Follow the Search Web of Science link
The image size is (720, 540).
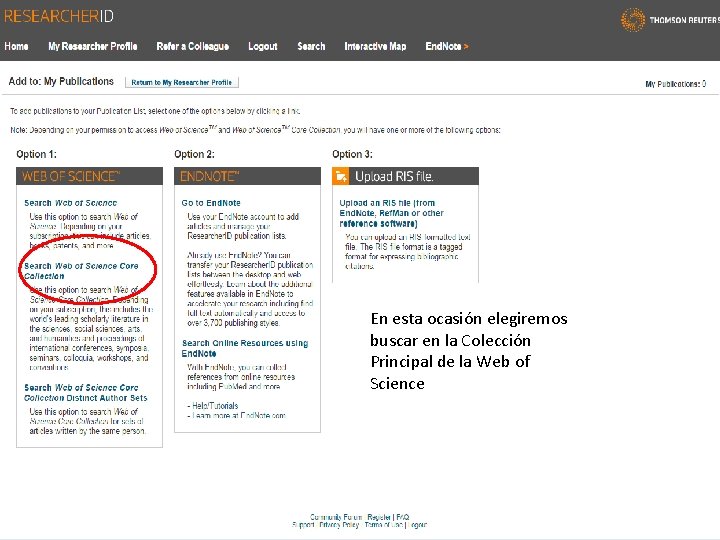coord(71,203)
